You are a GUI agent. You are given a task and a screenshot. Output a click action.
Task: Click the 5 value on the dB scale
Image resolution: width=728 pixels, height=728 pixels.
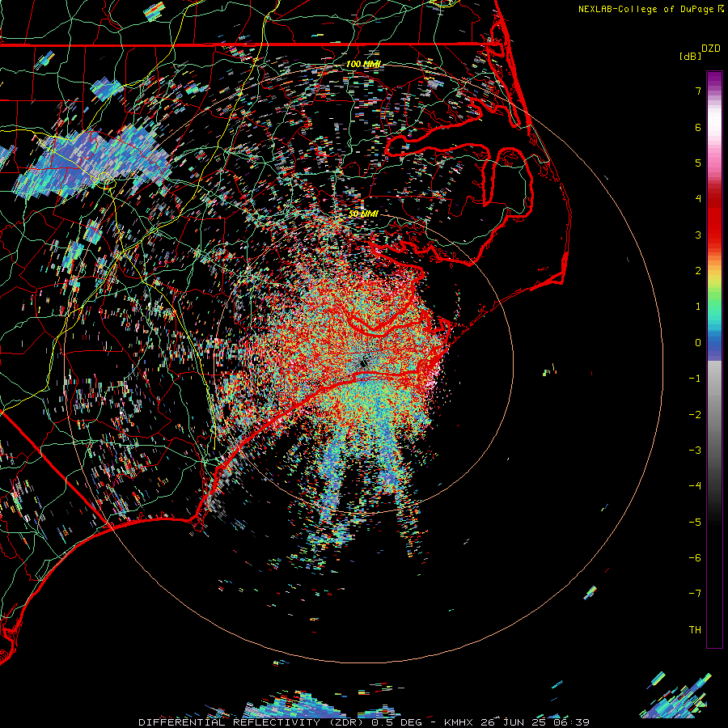pyautogui.click(x=698, y=163)
